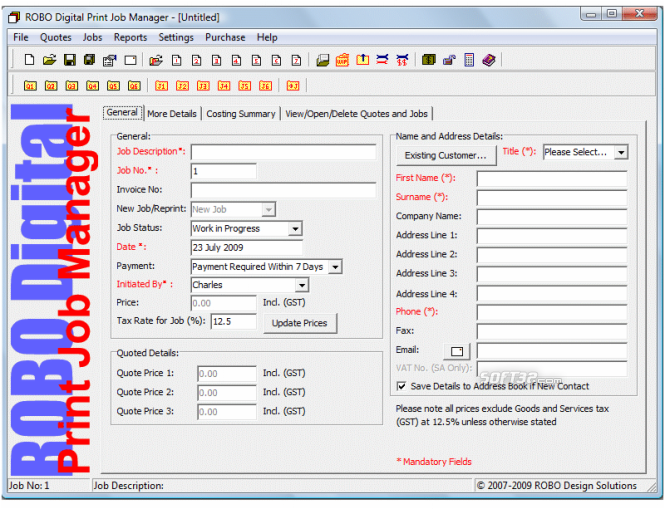Expand the Job Status dropdown
Viewport: 665px width, 509px height.
coord(295,229)
